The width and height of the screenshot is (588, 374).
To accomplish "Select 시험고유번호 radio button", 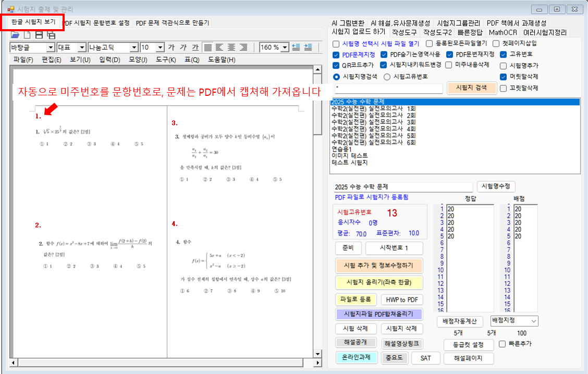I will point(387,77).
